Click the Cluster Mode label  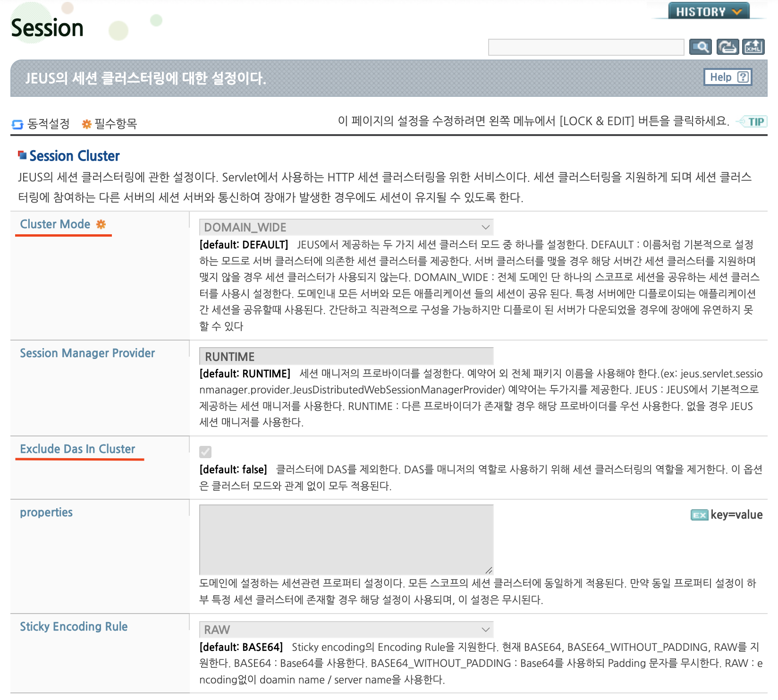point(55,224)
